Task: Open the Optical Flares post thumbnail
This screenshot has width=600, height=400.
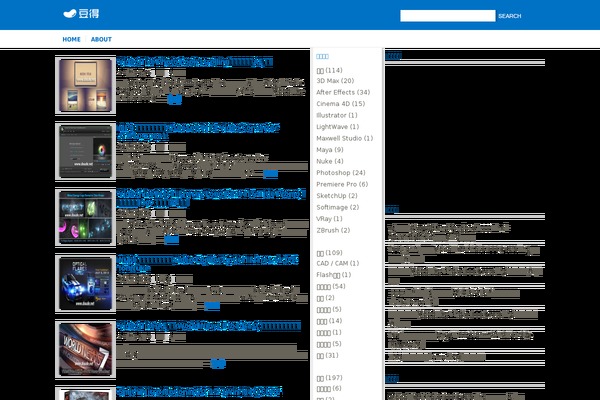Action: pyautogui.click(x=85, y=284)
